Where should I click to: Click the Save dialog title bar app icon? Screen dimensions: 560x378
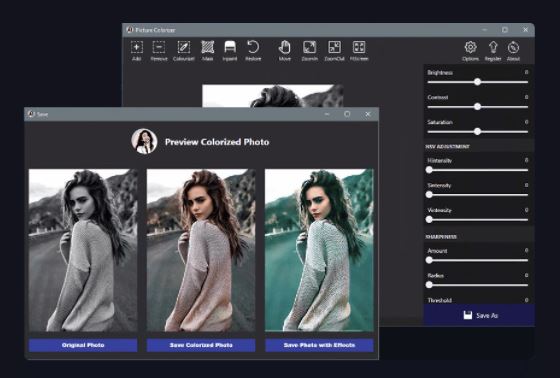31,114
